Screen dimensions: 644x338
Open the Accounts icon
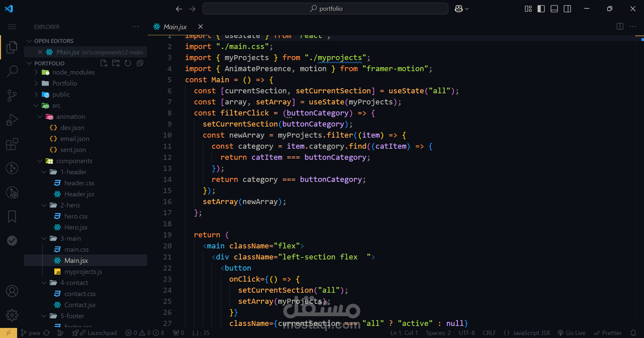click(x=12, y=291)
